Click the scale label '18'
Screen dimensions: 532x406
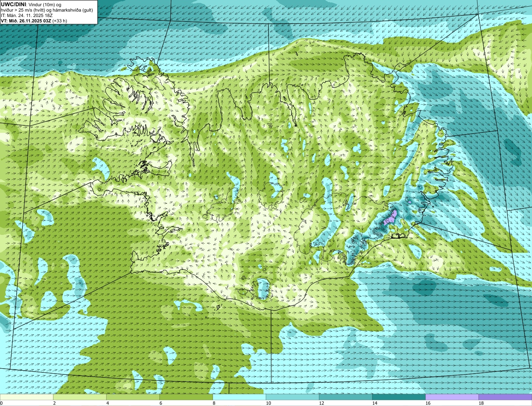click(x=481, y=403)
